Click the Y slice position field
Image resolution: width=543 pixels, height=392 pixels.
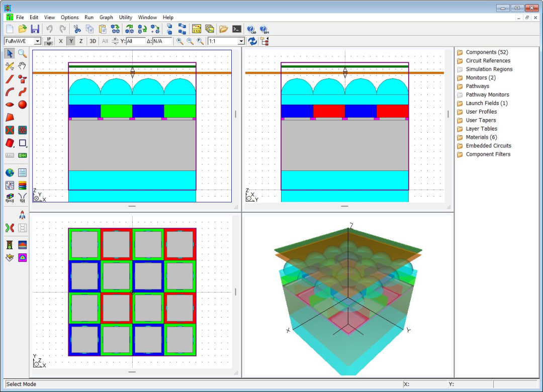point(135,41)
